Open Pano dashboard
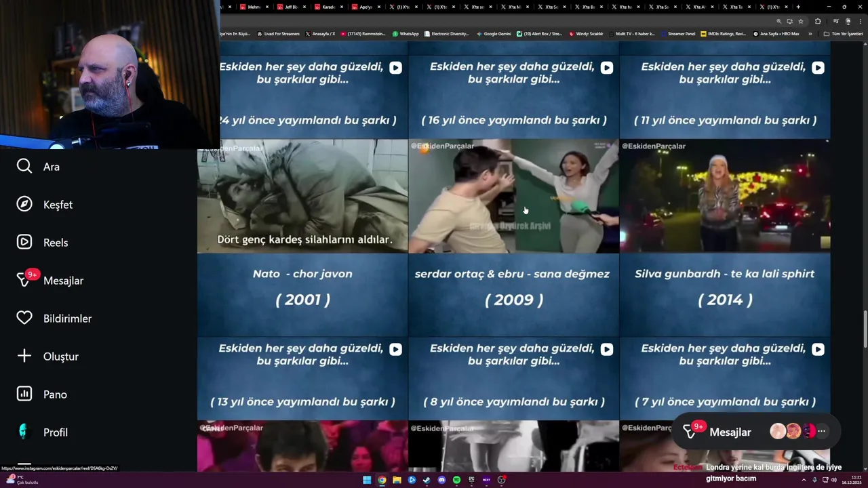Viewport: 868px width, 488px height. pyautogui.click(x=42, y=394)
